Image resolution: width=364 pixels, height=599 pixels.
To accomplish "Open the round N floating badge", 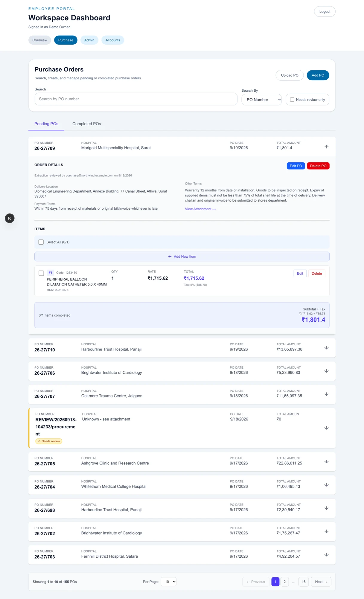I will pos(10,218).
